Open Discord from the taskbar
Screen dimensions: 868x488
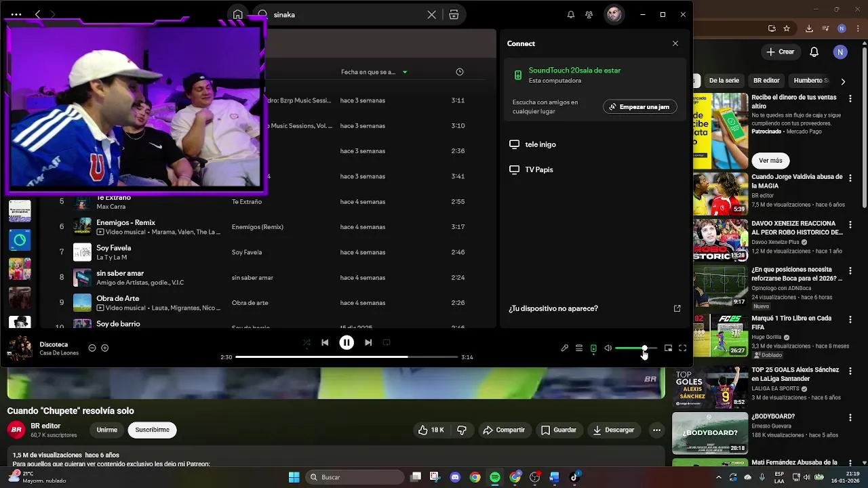pos(455,477)
